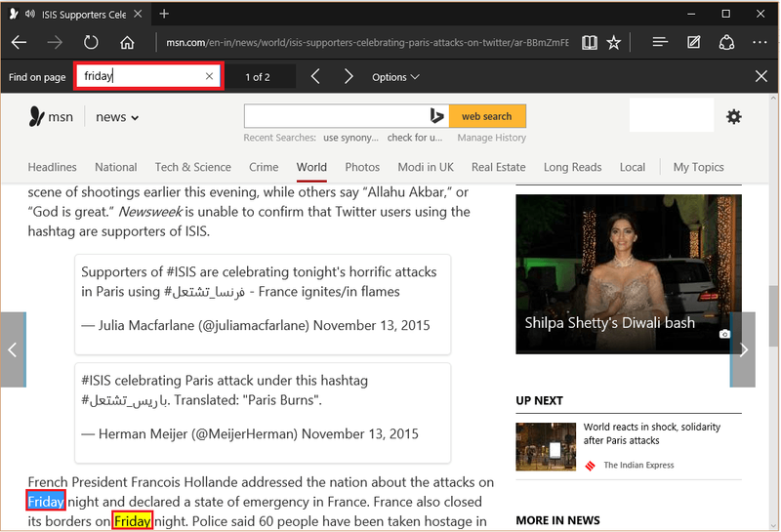Open the Local section
This screenshot has width=781, height=532.
click(632, 167)
